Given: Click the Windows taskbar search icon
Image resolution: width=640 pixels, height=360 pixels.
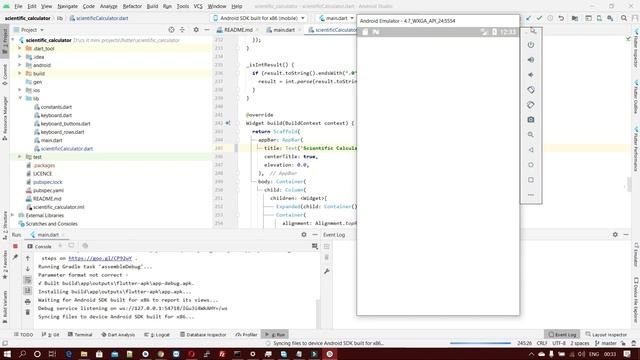Looking at the screenshot, I should tap(22, 354).
